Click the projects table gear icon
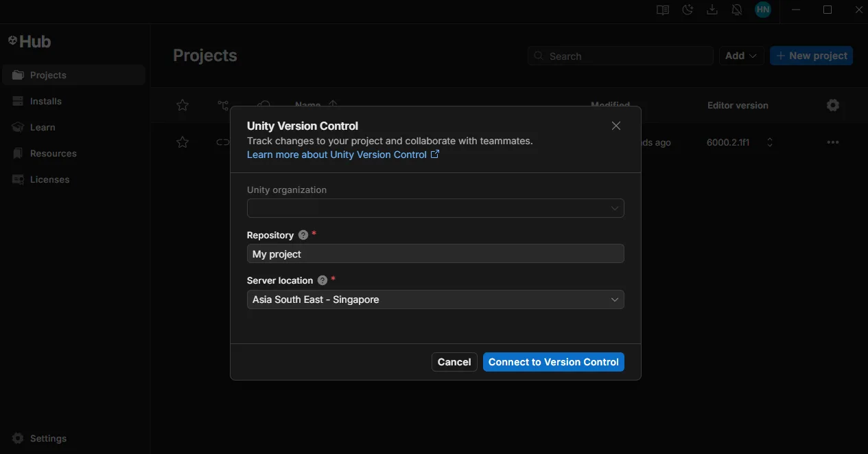 point(832,105)
